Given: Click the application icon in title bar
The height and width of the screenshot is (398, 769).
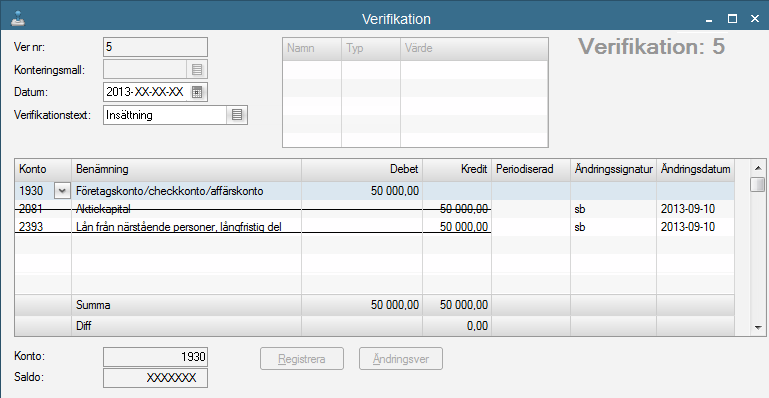Looking at the screenshot, I should tap(18, 19).
